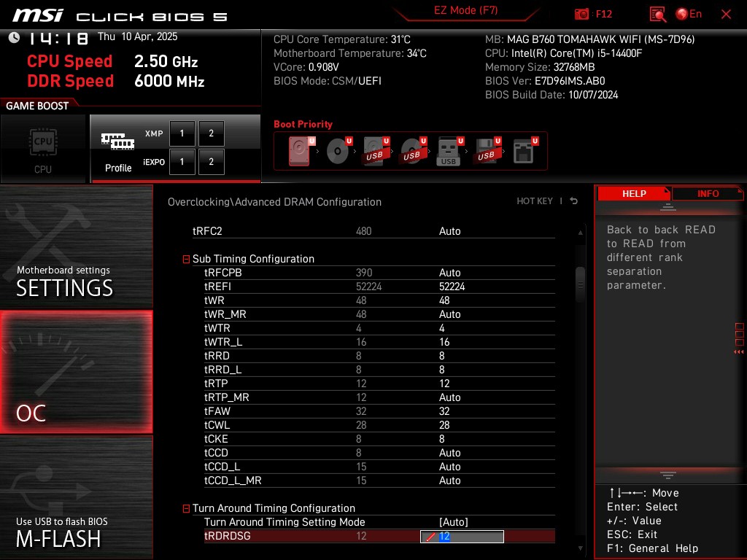This screenshot has height=560, width=747.
Task: Switch to the INFO tab
Action: (x=708, y=194)
